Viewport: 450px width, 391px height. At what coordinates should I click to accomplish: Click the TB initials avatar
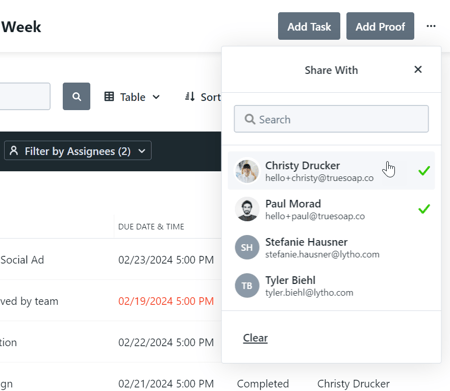(247, 286)
